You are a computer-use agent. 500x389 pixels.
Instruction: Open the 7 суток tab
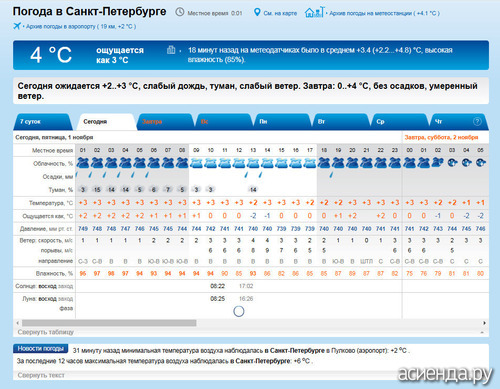tap(43, 122)
